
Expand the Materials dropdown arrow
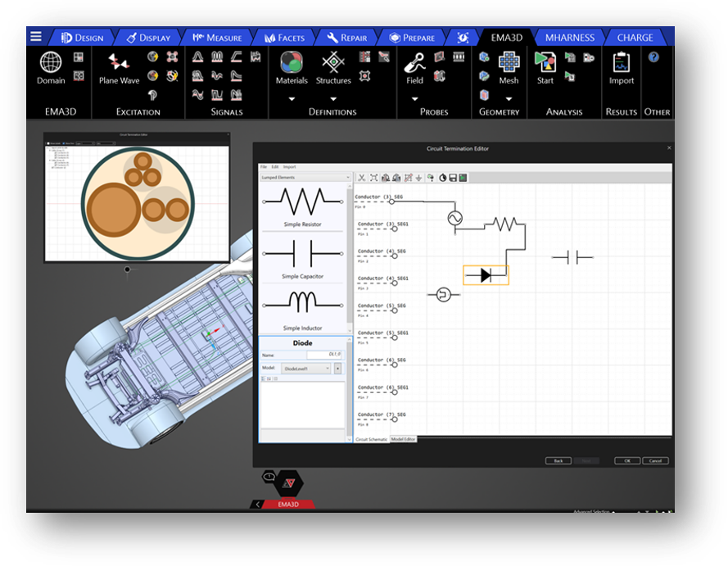292,99
